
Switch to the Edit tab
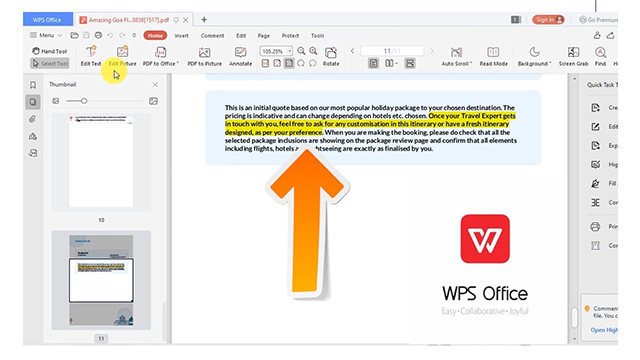[241, 36]
